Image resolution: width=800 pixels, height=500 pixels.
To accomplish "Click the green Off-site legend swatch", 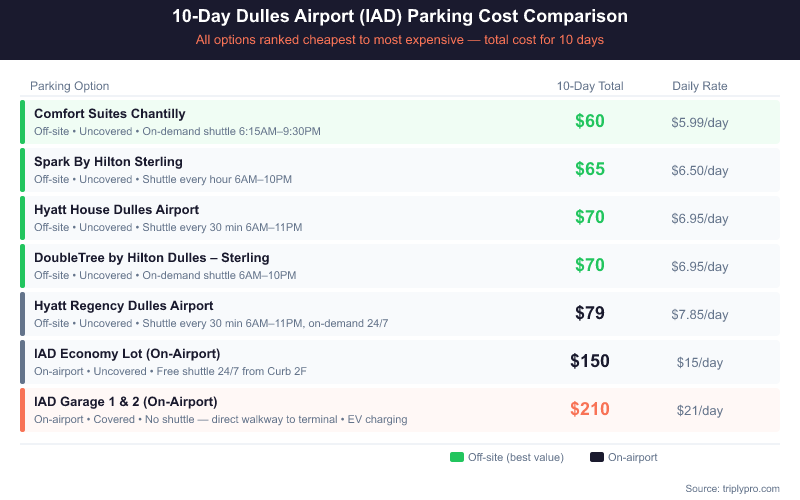I will [x=457, y=457].
